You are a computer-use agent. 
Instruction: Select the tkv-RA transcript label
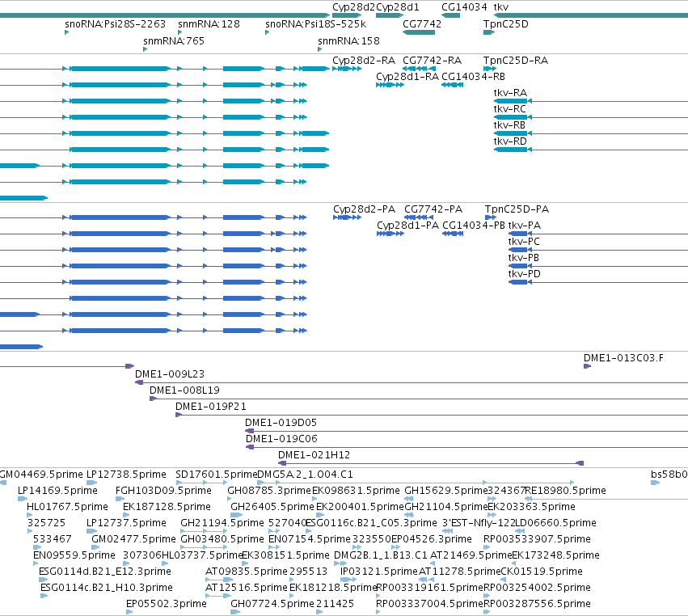coord(510,93)
